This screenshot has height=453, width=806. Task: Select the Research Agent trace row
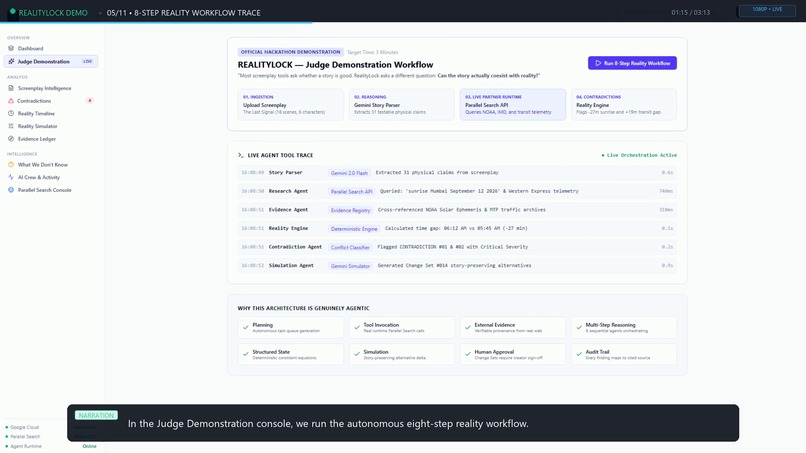[457, 191]
